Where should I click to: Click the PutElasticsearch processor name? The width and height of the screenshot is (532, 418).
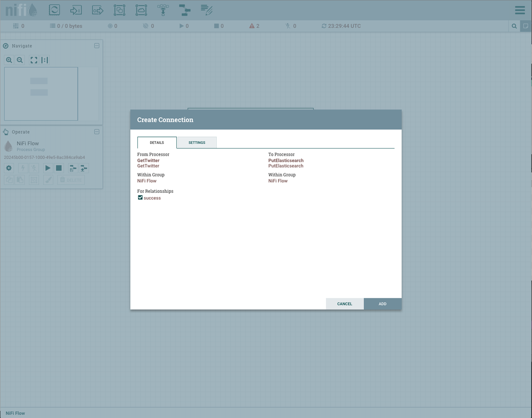pos(286,160)
